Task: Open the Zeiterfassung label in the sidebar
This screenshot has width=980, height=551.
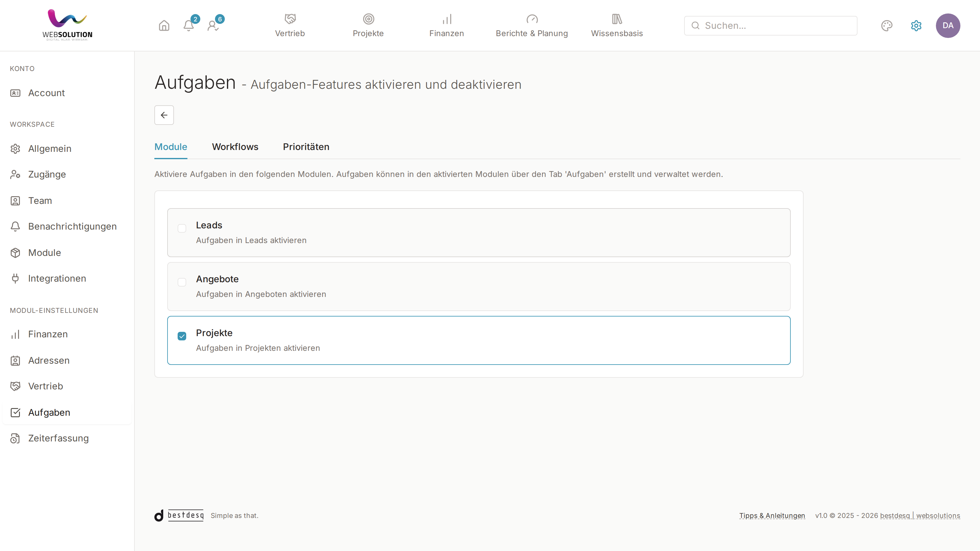Action: click(58, 438)
